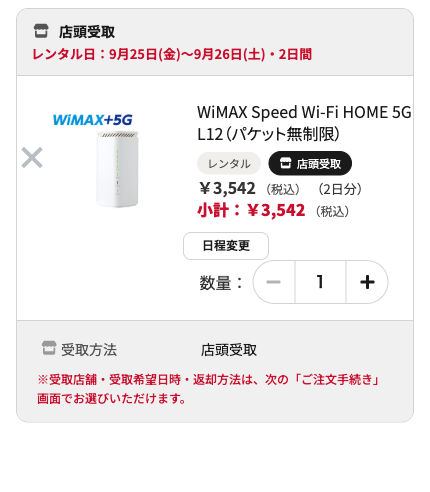Click the red ※受取店舗 notice text
The image size is (430, 492).
pos(209,389)
